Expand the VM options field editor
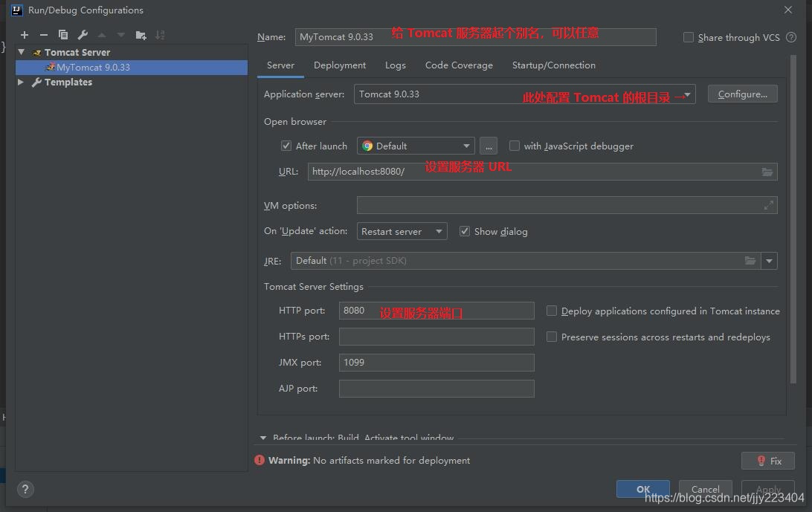This screenshot has width=812, height=512. pos(769,206)
